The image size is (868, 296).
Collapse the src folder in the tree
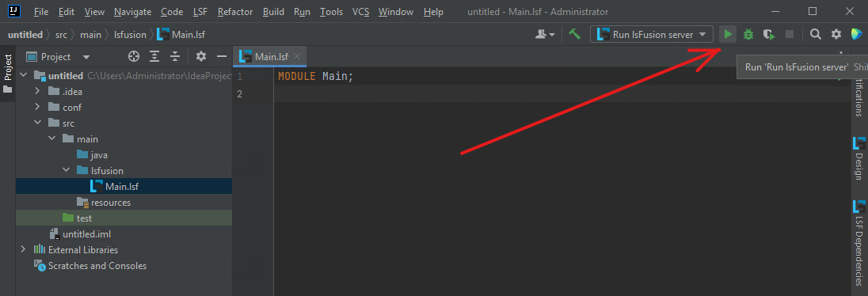pyautogui.click(x=38, y=123)
